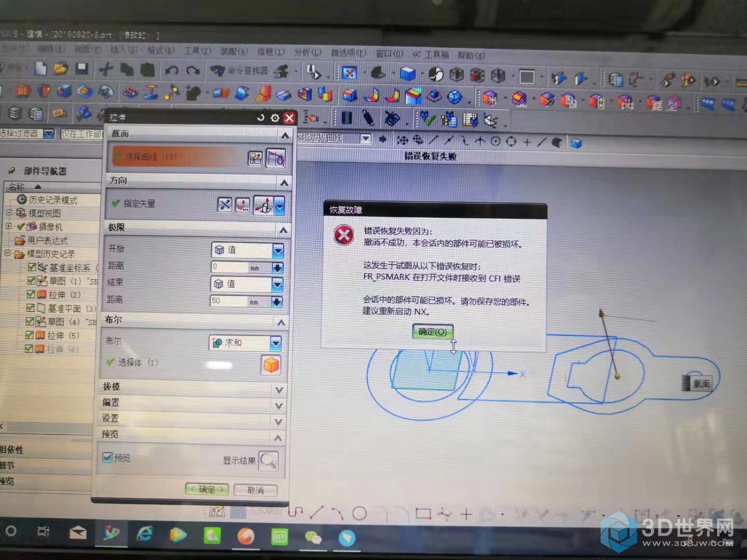Open the 结束 value type dropdown
Screen dimensions: 747x560
(x=247, y=284)
